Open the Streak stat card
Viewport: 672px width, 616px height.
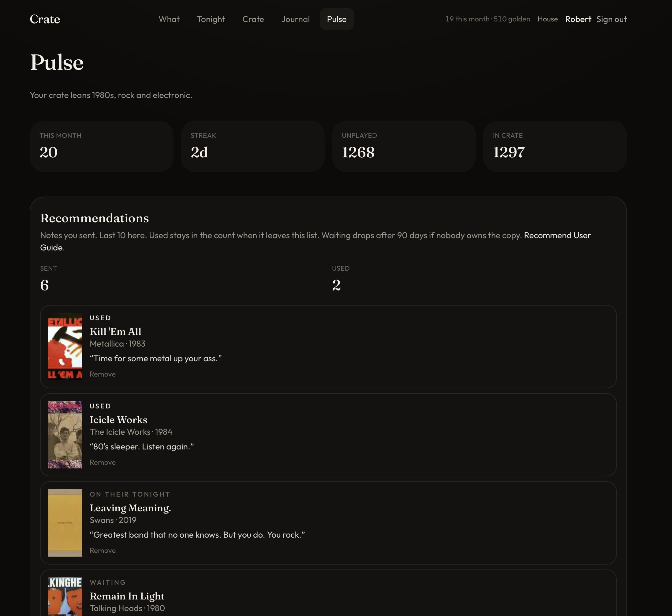coord(252,146)
